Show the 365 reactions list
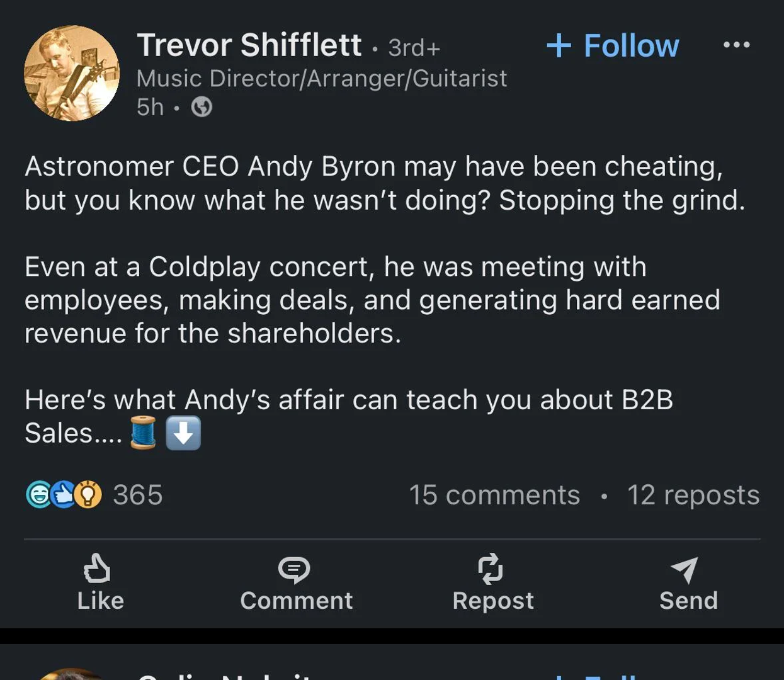The width and height of the screenshot is (784, 680). [x=138, y=495]
